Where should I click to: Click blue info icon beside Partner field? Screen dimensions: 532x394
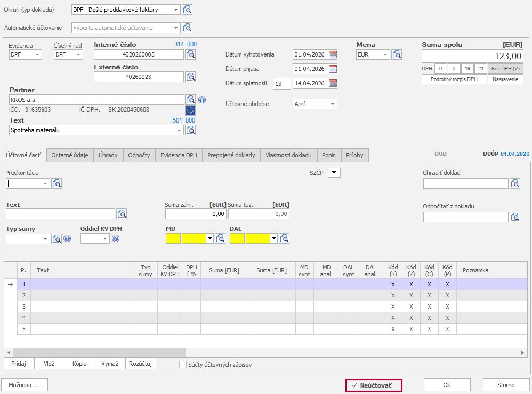[x=202, y=100]
